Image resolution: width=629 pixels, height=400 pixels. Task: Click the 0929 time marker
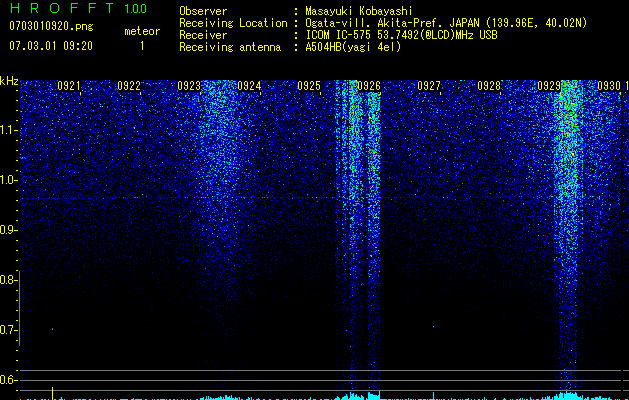pos(549,86)
